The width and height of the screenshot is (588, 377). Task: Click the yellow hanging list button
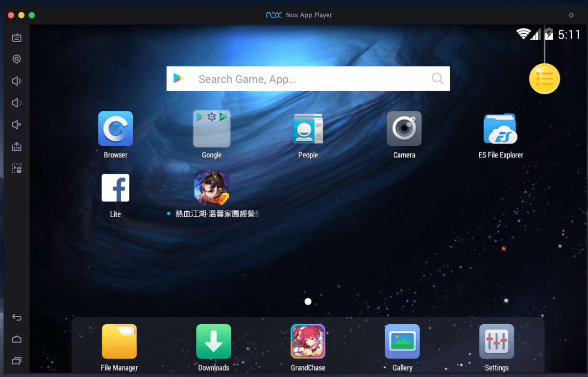click(x=544, y=78)
